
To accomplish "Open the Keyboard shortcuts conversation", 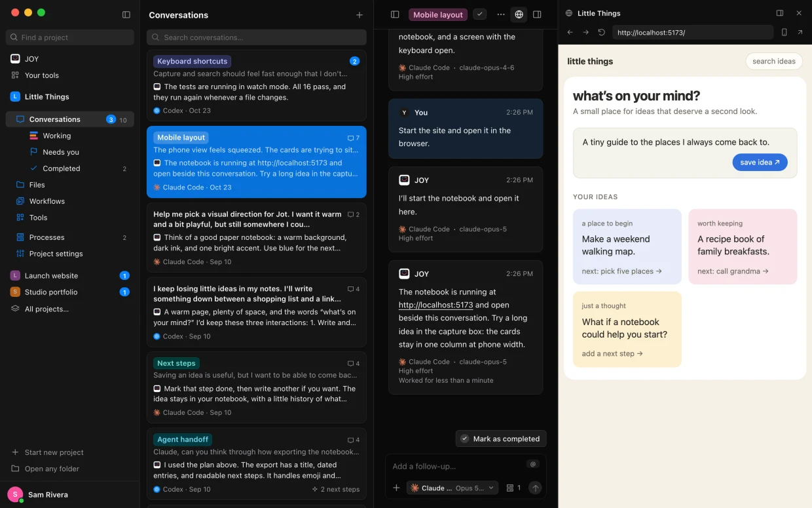I will coord(257,85).
